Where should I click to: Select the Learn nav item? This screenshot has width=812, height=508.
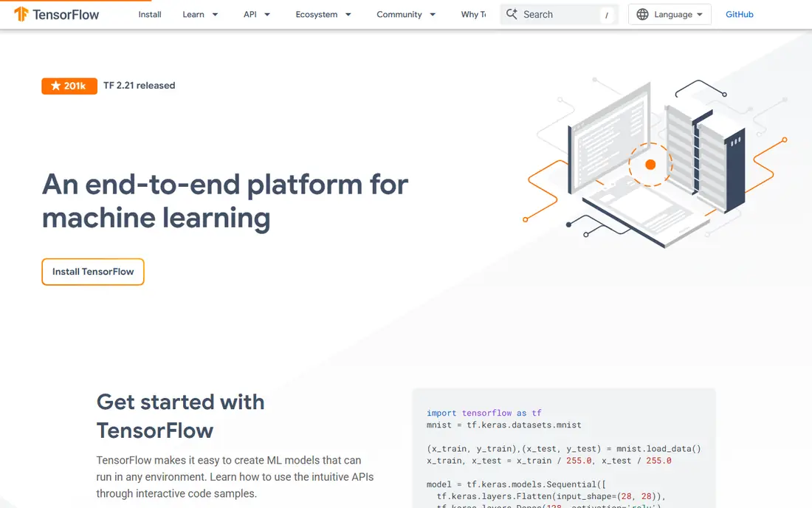[x=193, y=15]
